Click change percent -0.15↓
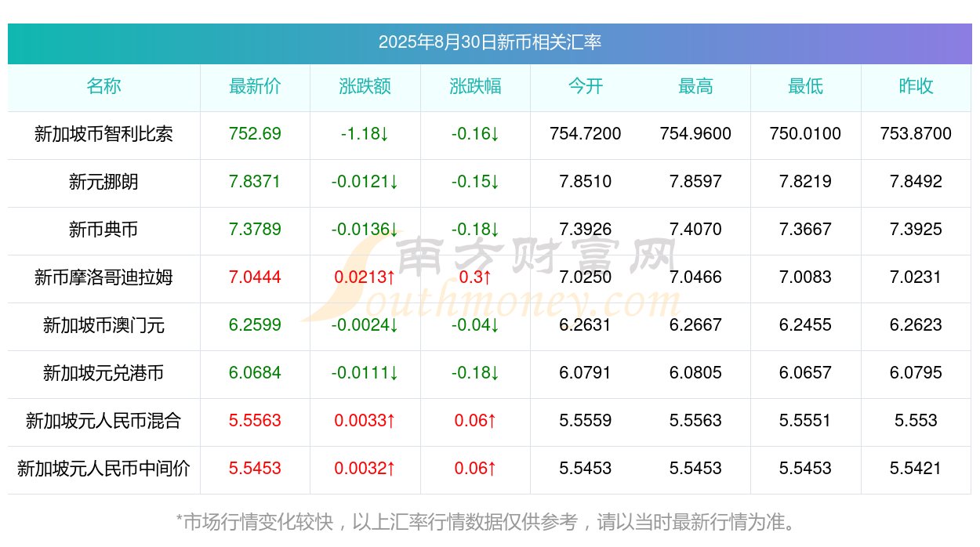Screen dimensions: 980x547 pos(475,182)
